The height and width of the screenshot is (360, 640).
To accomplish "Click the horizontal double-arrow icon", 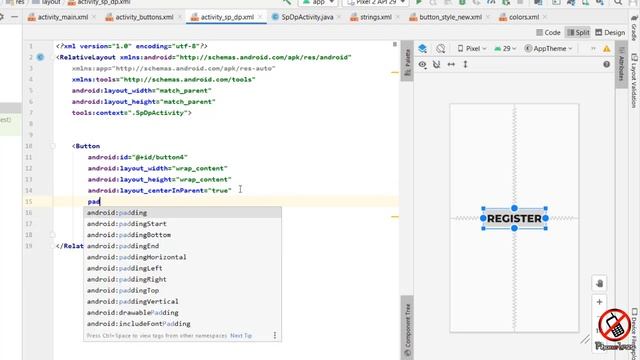I will [x=451, y=64].
